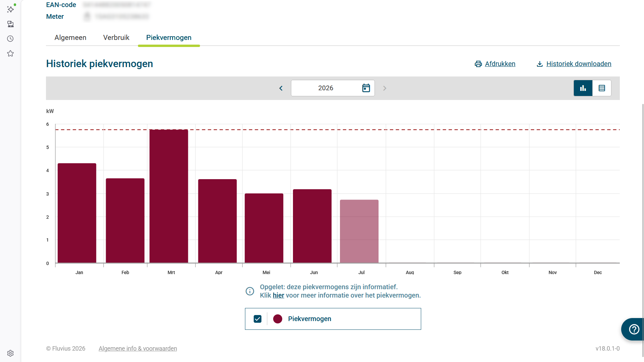The width and height of the screenshot is (644, 362).
Task: Open the history clock icon in the sidebar
Action: click(x=10, y=39)
